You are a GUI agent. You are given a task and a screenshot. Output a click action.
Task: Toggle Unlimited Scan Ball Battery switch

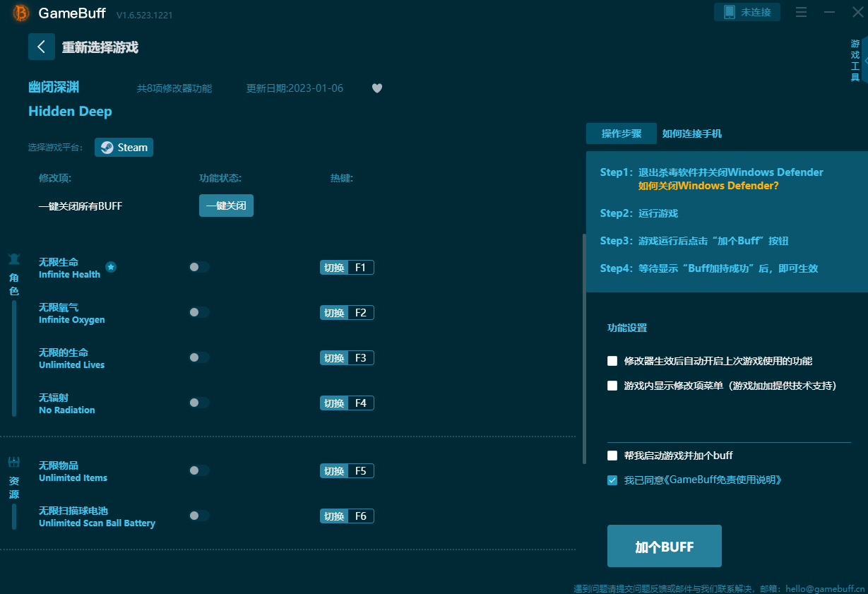click(199, 516)
